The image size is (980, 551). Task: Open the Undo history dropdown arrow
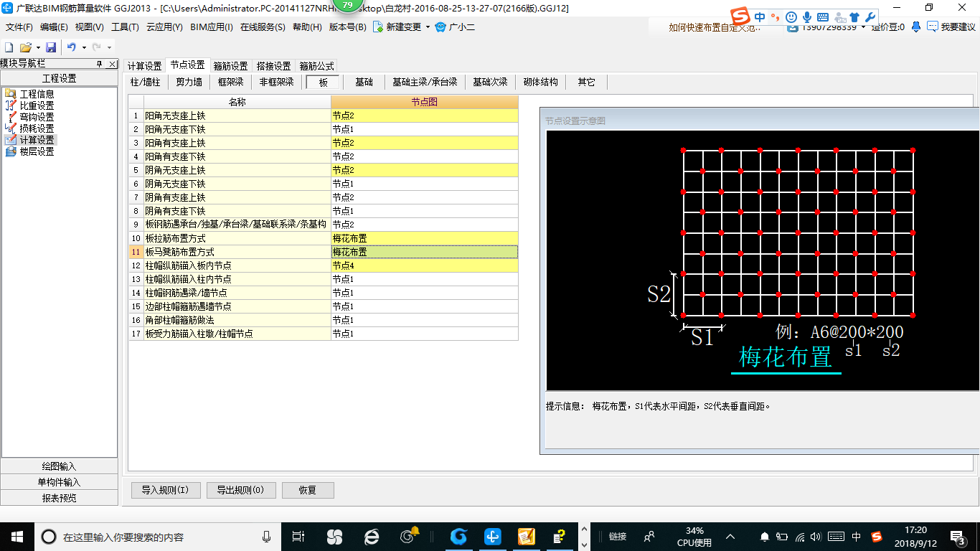point(84,48)
